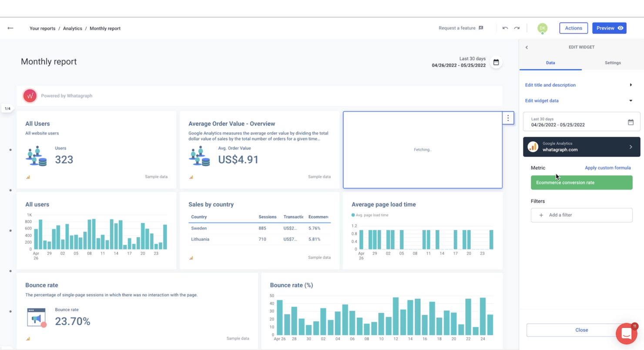The width and height of the screenshot is (644, 350).
Task: Click calendar icon in widget date field
Action: click(631, 122)
